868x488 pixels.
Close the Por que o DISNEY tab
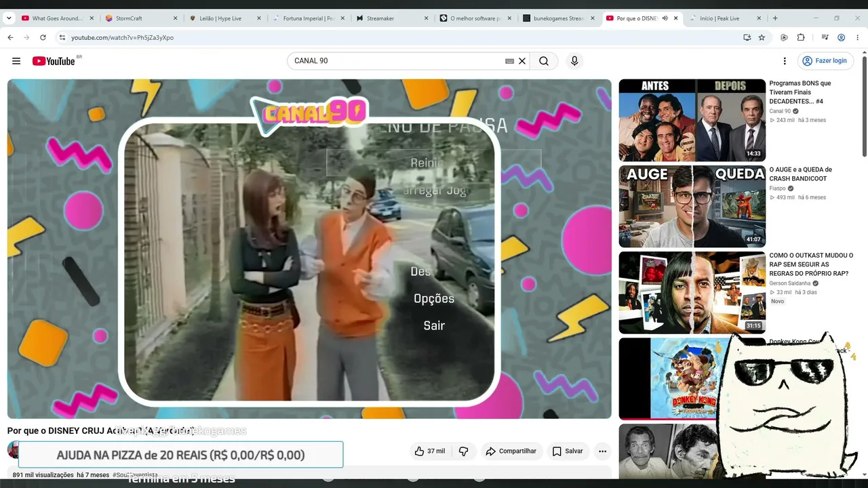[675, 18]
